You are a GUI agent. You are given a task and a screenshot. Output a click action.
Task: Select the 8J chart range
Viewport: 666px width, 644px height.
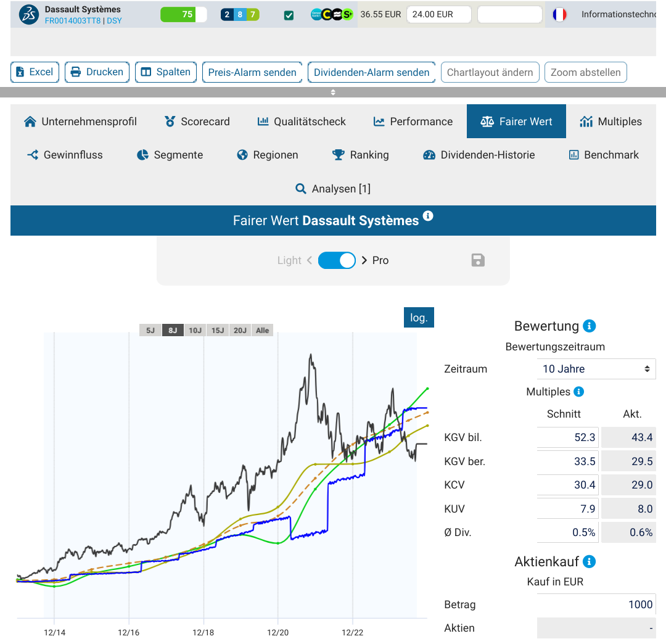point(173,330)
